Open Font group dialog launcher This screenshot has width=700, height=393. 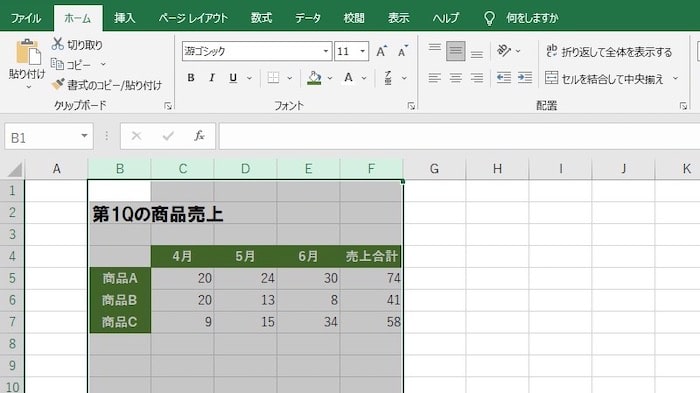point(411,106)
